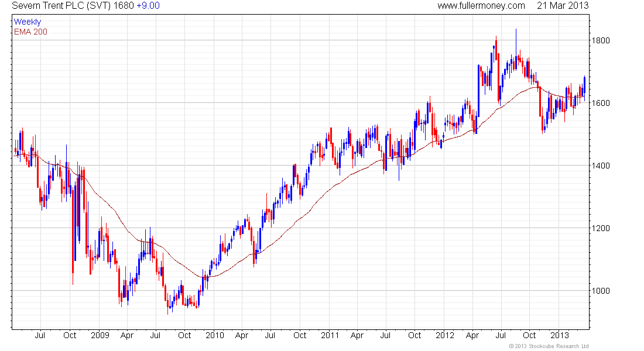Screen dimensions: 644x351
Task: Click the 1200 price axis label
Action: (601, 228)
